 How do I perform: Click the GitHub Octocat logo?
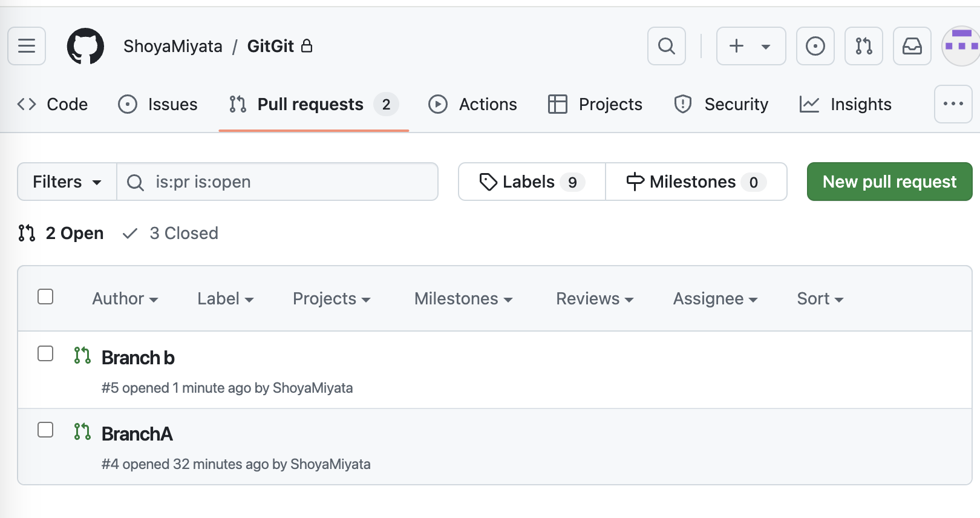pos(85,46)
